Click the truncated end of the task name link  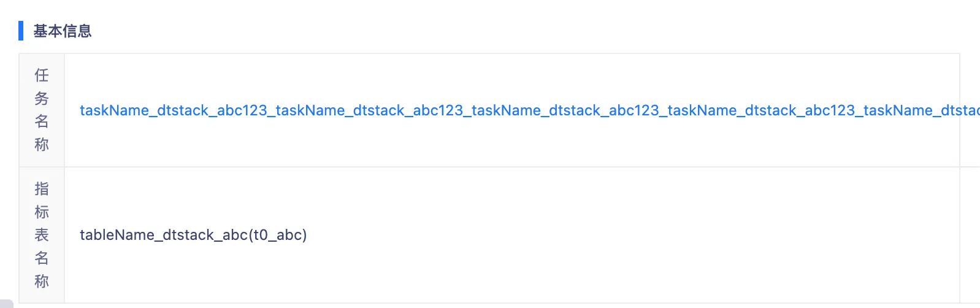pos(963,110)
